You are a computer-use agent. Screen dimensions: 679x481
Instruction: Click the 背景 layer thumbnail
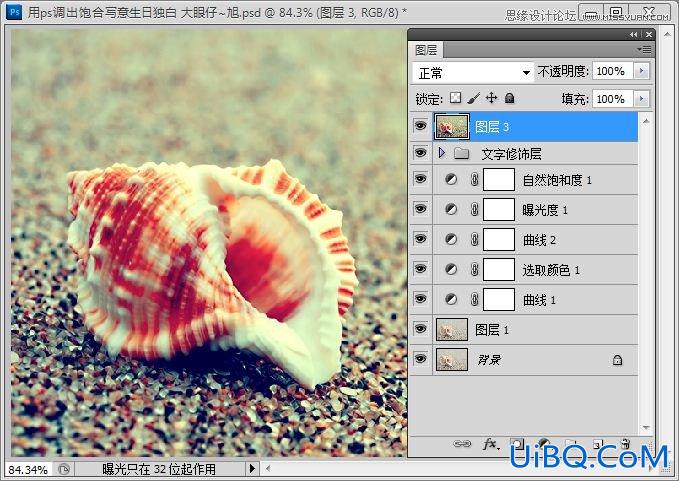tap(452, 359)
